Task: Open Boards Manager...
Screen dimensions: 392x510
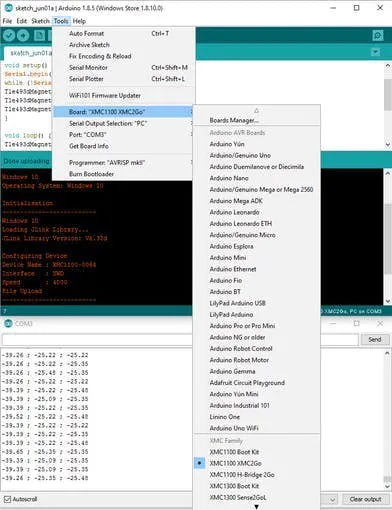Action: pyautogui.click(x=257, y=120)
